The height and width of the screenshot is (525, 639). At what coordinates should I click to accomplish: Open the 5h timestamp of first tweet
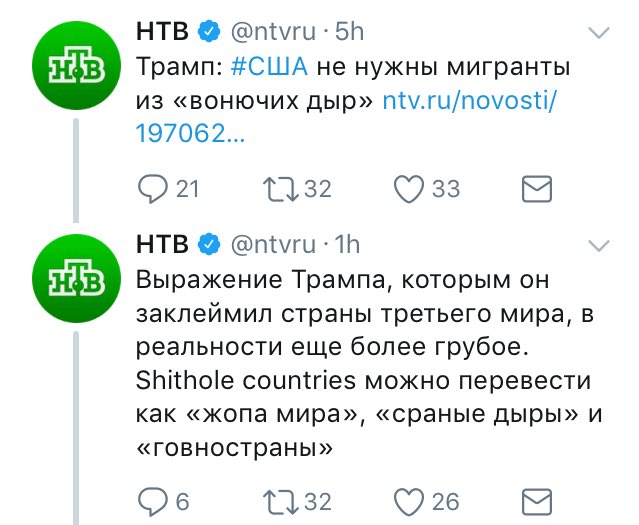tap(348, 31)
